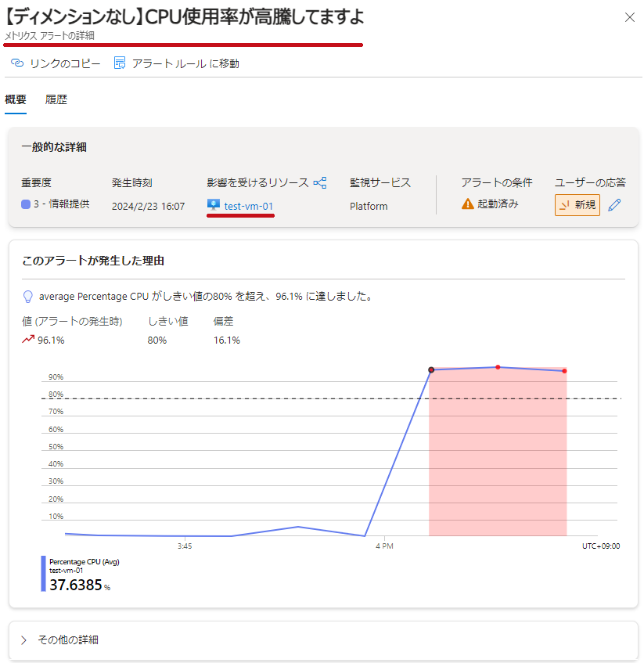Image resolution: width=644 pixels, height=663 pixels.
Task: Click the middle red data point on chart
Action: click(x=498, y=367)
